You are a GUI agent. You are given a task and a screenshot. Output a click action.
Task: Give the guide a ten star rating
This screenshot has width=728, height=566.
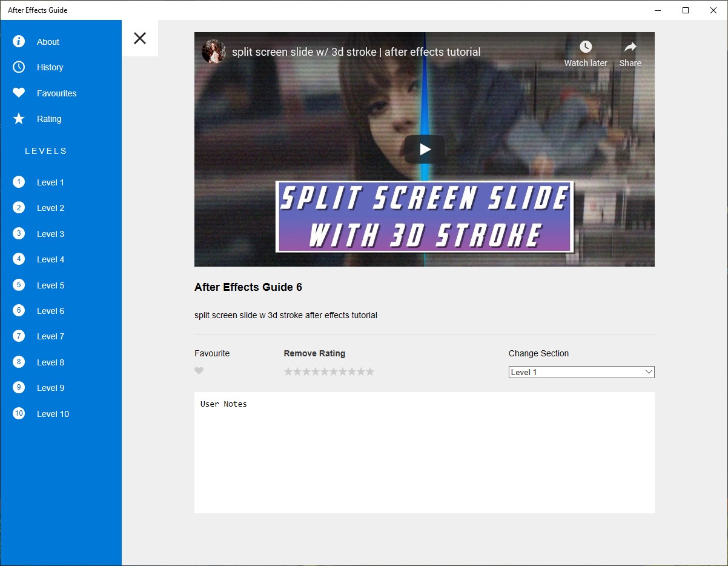[x=370, y=371]
